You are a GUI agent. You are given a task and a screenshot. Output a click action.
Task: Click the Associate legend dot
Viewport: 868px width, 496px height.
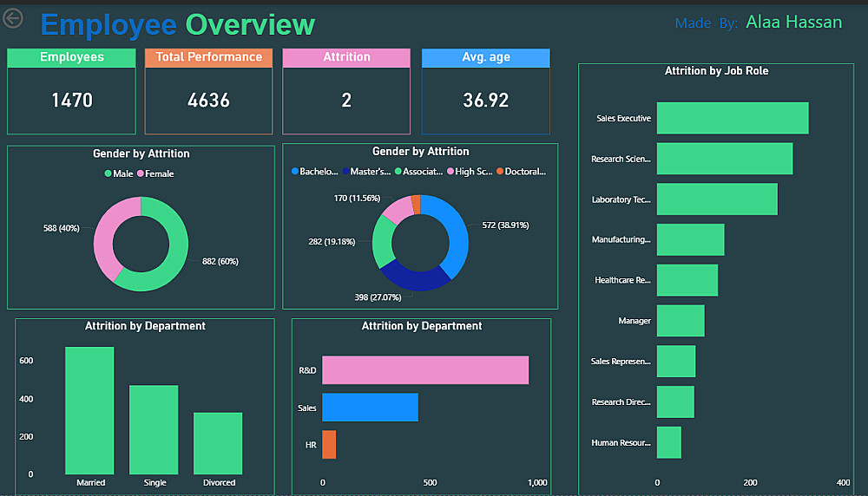tap(398, 172)
